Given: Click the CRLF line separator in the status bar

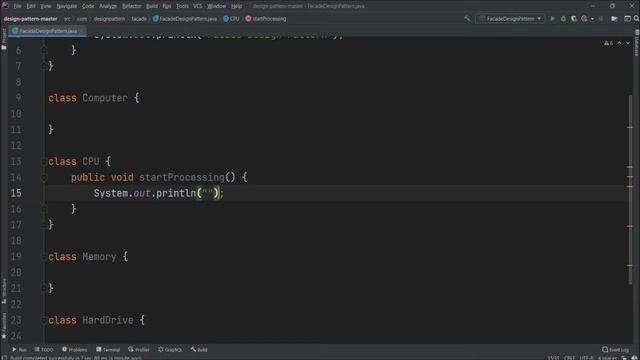Looking at the screenshot, I should pos(569,358).
